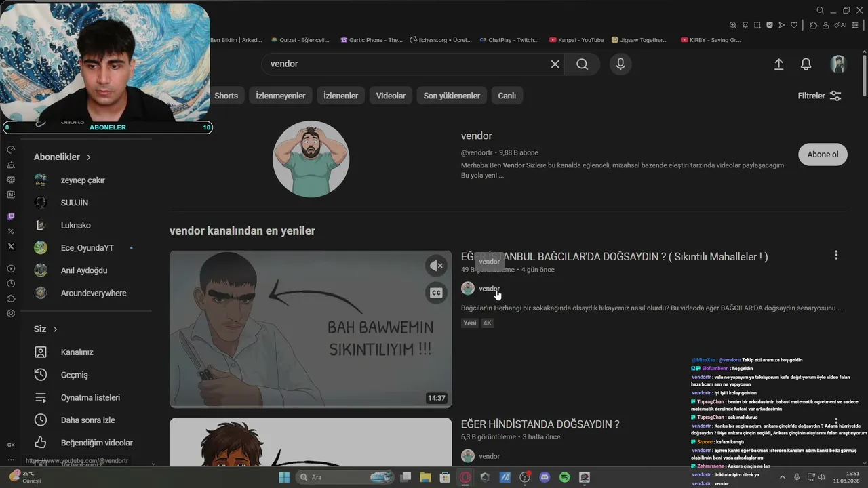Take a snapshot with Opera's capture icon

pyautogui.click(x=757, y=25)
